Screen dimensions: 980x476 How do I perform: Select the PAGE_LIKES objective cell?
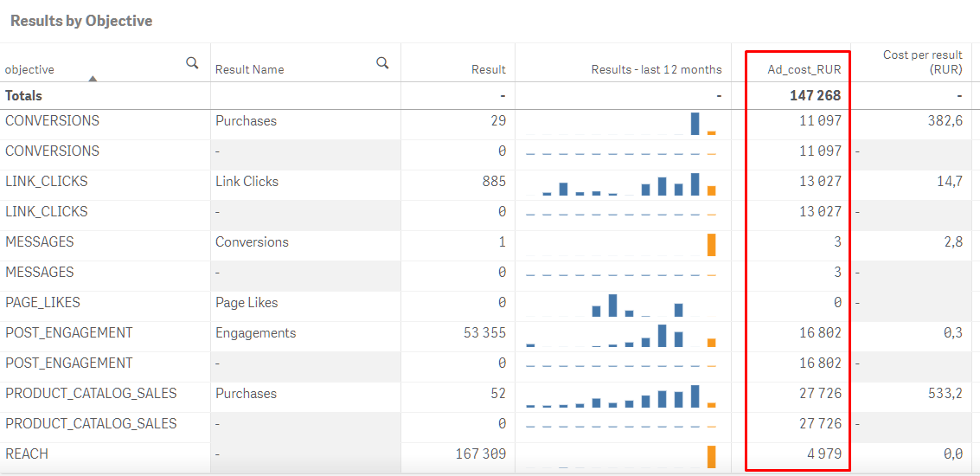[x=42, y=302]
